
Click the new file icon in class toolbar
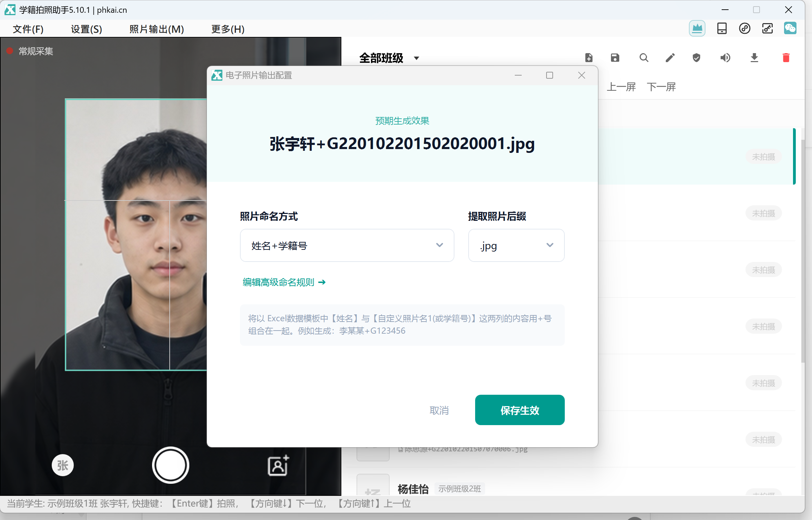589,58
